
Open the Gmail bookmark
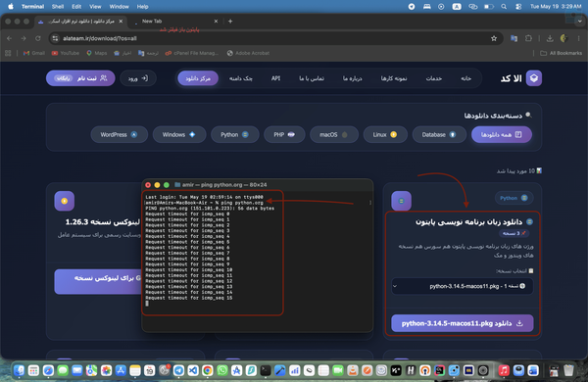click(34, 53)
